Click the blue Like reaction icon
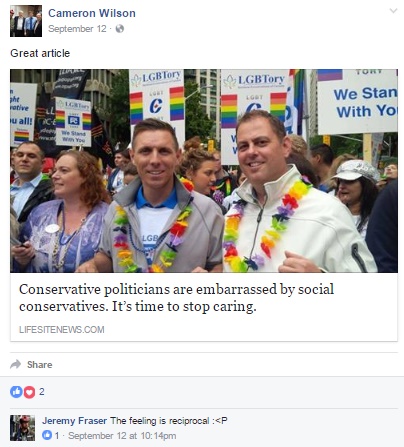 click(16, 392)
